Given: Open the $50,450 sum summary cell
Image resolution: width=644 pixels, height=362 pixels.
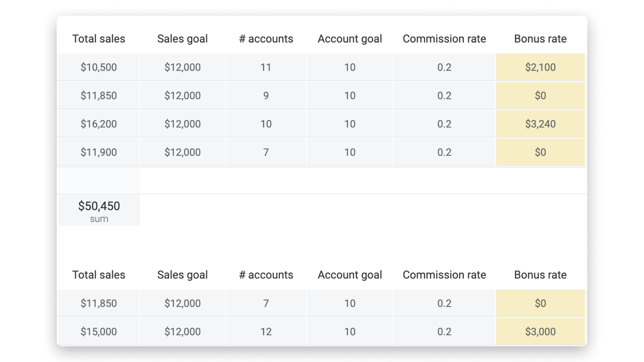Looking at the screenshot, I should pyautogui.click(x=99, y=210).
